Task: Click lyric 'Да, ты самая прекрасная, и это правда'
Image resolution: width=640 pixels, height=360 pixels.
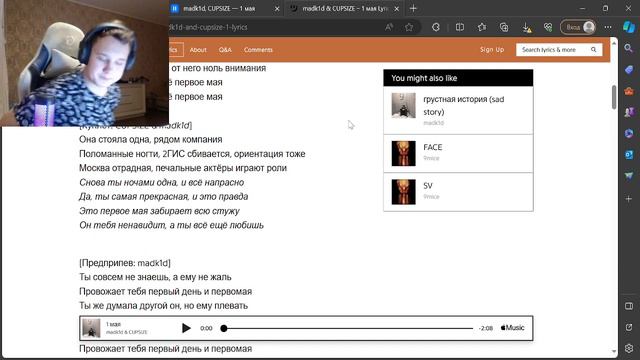Action: tap(163, 197)
